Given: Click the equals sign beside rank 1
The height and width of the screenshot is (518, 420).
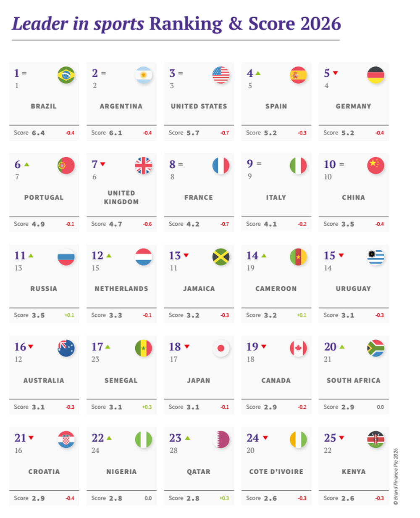Looking at the screenshot, I should 24,73.
